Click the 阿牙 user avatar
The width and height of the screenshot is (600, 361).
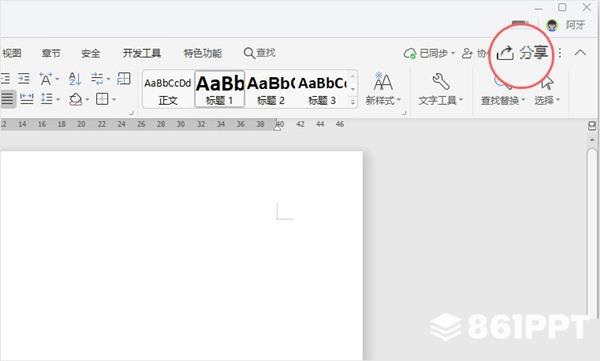tap(551, 25)
